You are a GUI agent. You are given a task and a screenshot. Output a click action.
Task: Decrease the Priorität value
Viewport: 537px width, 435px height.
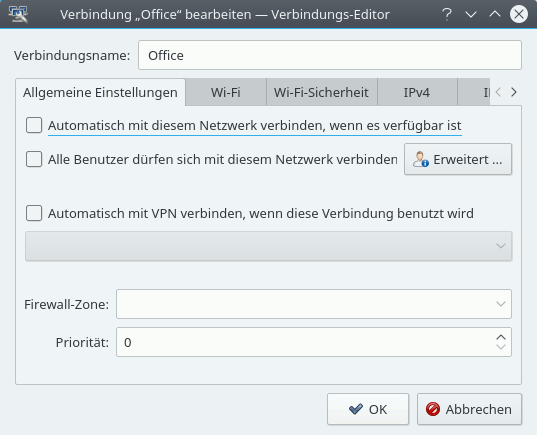pos(501,347)
